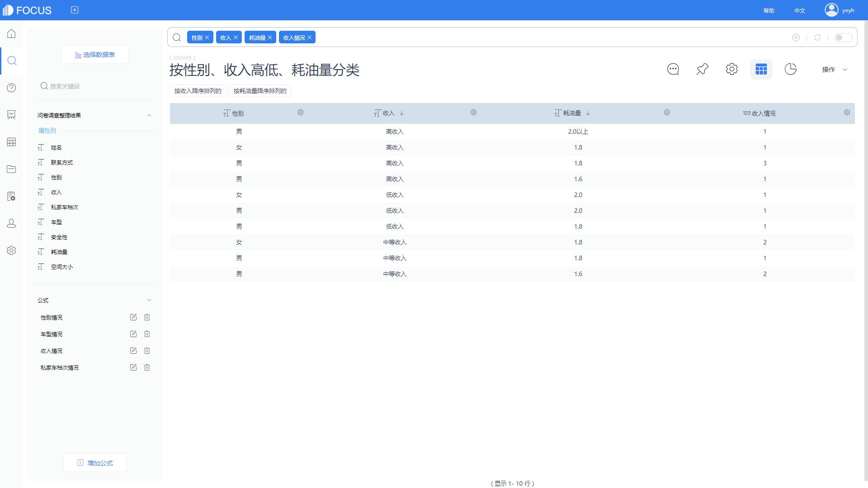Click the pin answer icon
Viewport: 868px width, 488px height.
(x=702, y=69)
